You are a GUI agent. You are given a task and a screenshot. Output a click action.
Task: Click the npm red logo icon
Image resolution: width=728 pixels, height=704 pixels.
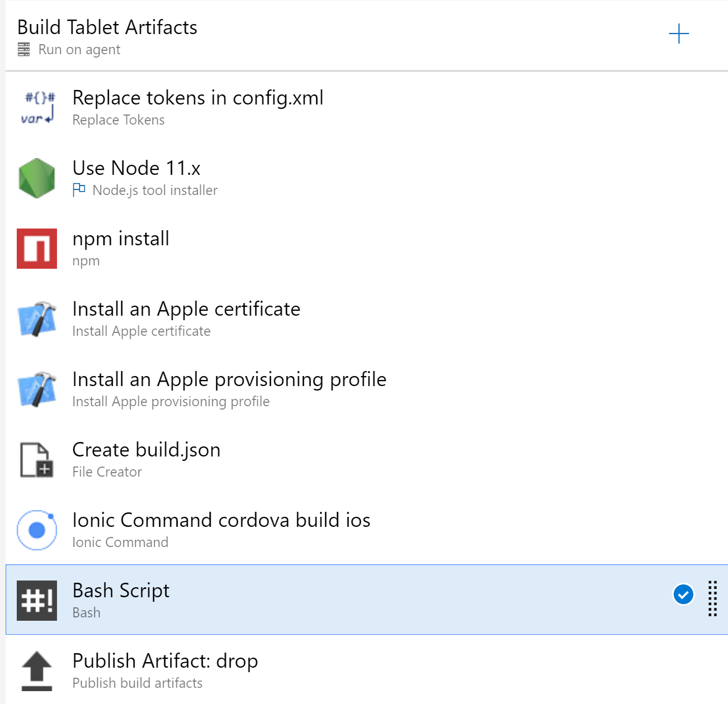point(36,248)
